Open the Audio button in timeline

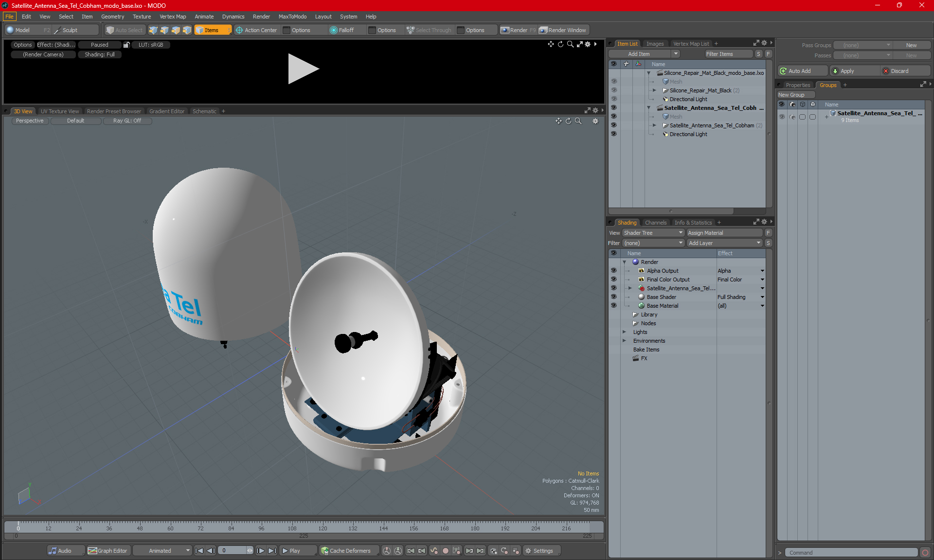tap(65, 551)
